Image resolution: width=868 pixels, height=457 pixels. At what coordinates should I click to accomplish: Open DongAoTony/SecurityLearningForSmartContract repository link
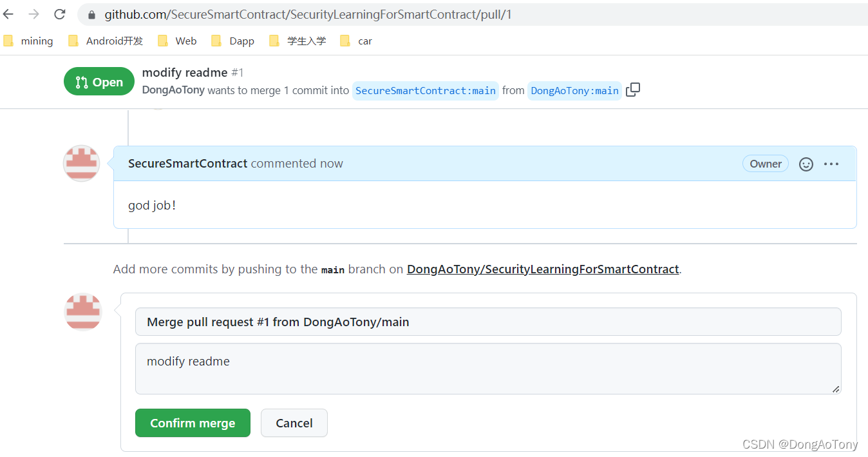coord(543,269)
